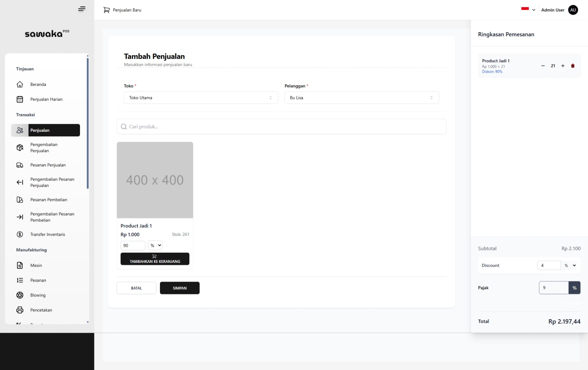Open the Pelanggan Bu Lisa dropdown

tap(361, 98)
